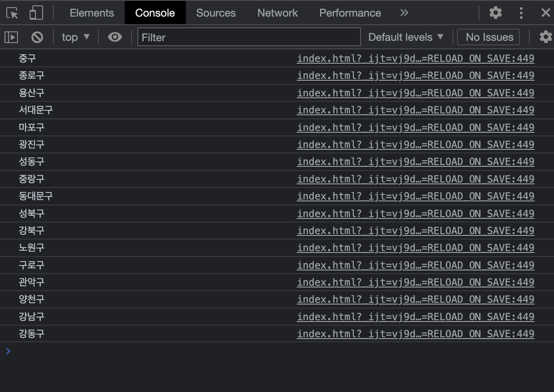Open source link for the 관악구 log
Screen dimensions: 554x392
pyautogui.click(x=416, y=282)
